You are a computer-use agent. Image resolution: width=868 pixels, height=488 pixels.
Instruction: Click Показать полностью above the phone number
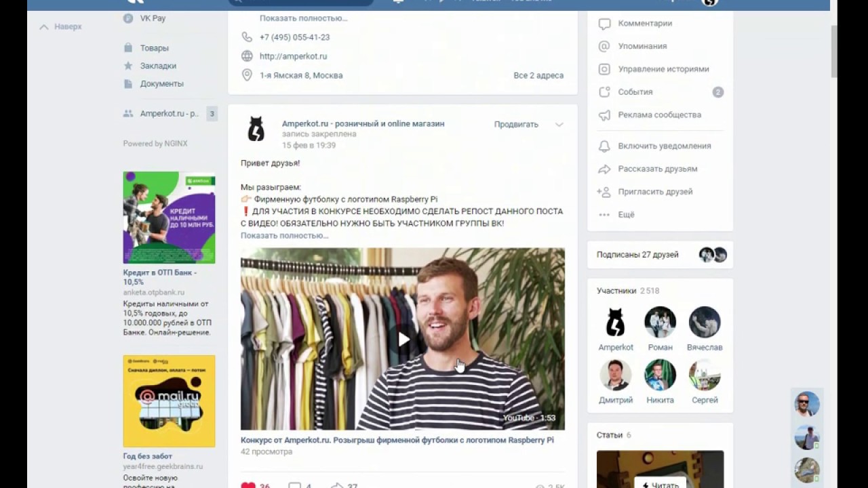pyautogui.click(x=303, y=18)
